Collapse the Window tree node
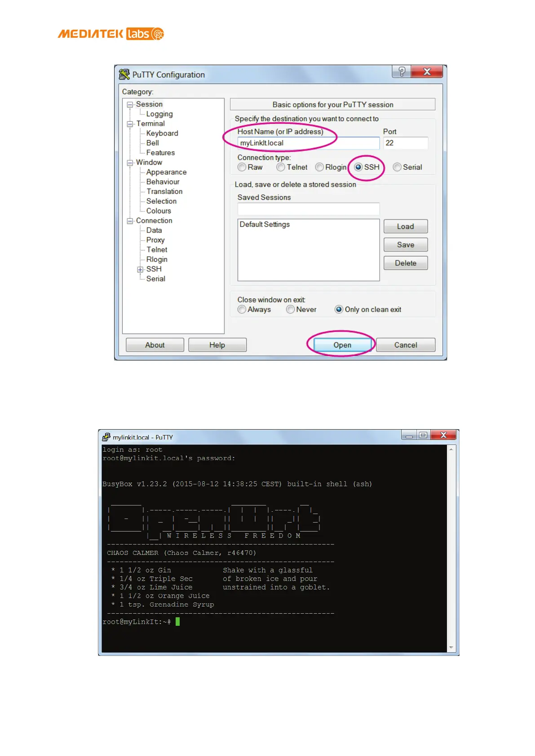 [130, 163]
